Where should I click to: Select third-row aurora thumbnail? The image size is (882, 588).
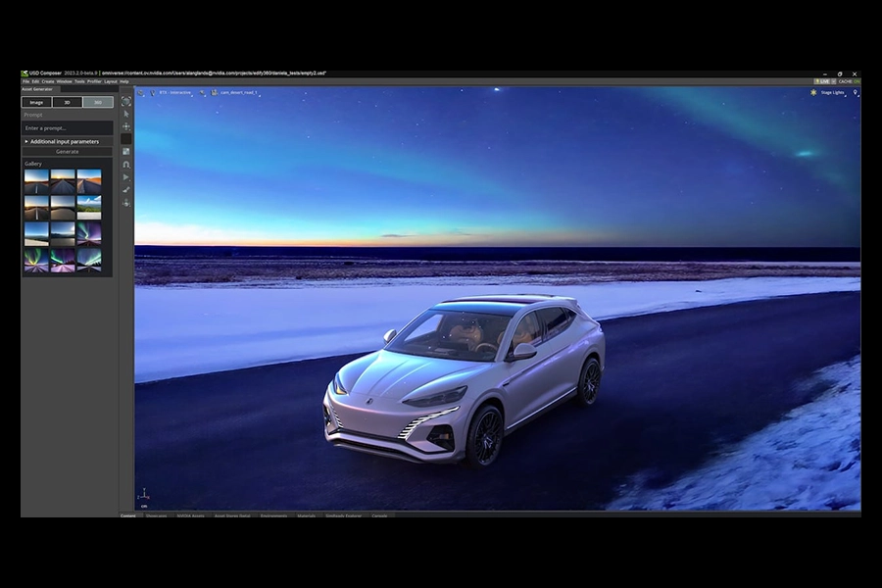(89, 234)
